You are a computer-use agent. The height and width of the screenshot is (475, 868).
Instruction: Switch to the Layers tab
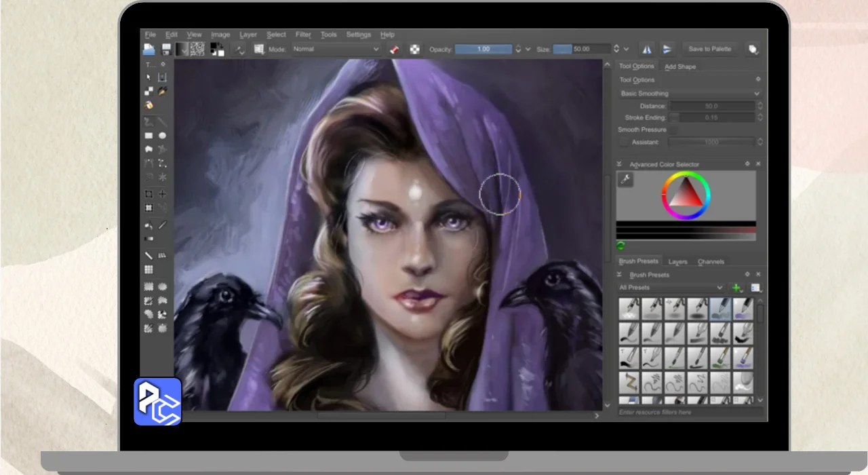(x=677, y=261)
